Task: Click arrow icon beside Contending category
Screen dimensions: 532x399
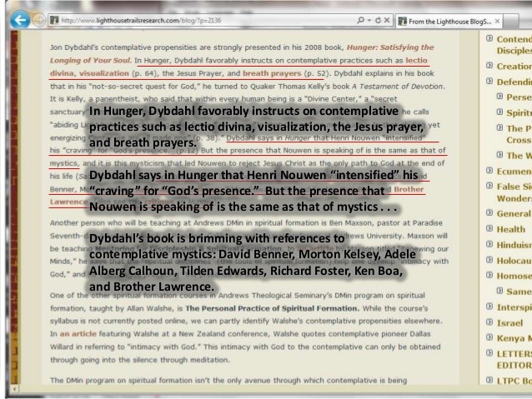Action: pyautogui.click(x=489, y=38)
